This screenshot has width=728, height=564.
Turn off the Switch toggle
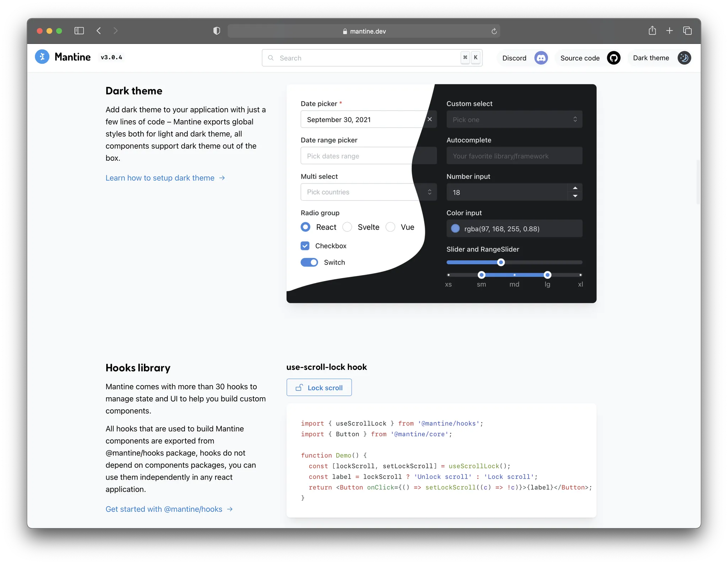(x=309, y=262)
